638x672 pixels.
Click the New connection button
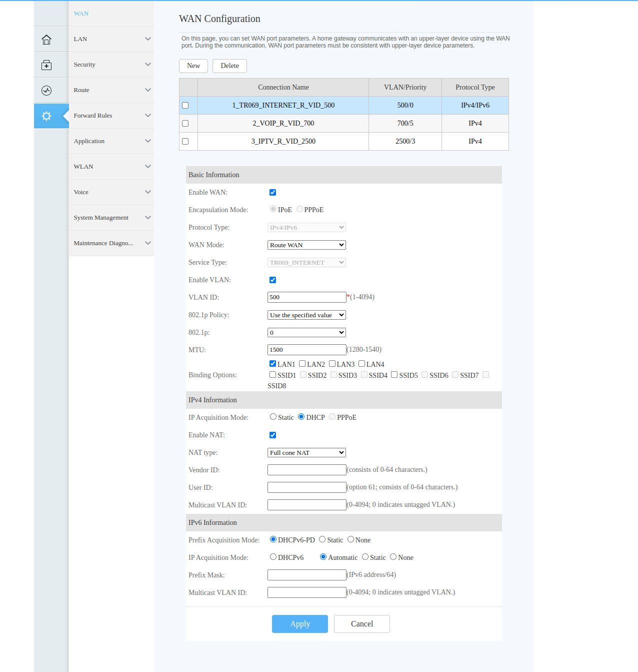(193, 66)
